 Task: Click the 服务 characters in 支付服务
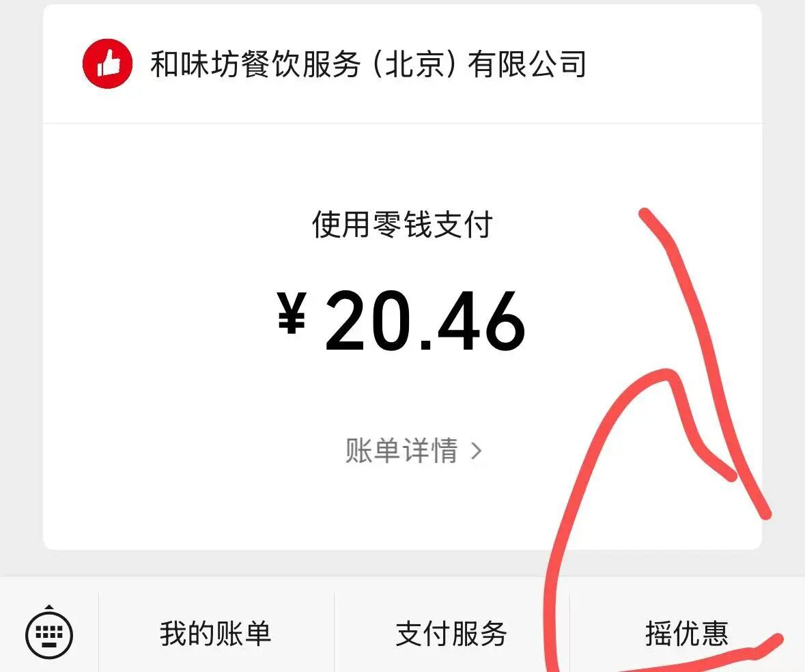tap(479, 634)
